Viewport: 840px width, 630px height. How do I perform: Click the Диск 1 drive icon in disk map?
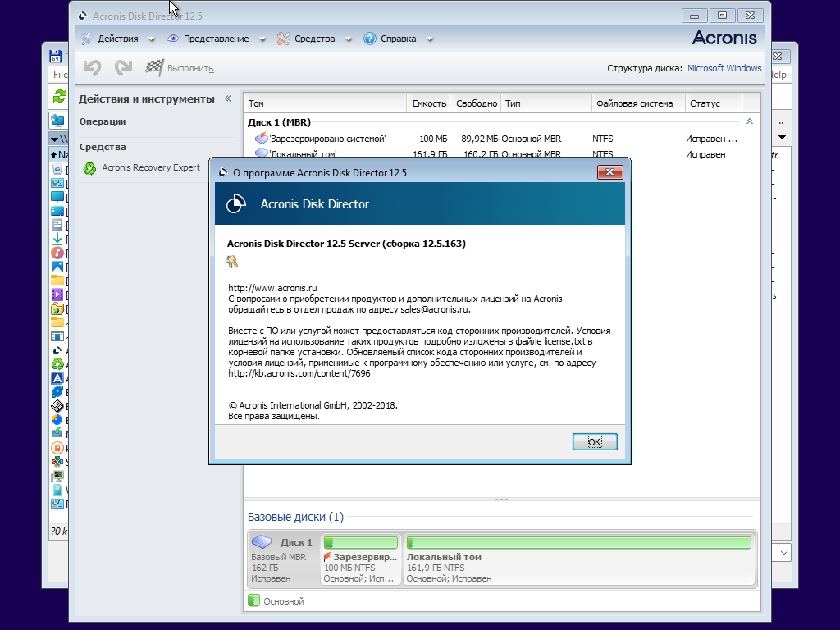[x=262, y=541]
